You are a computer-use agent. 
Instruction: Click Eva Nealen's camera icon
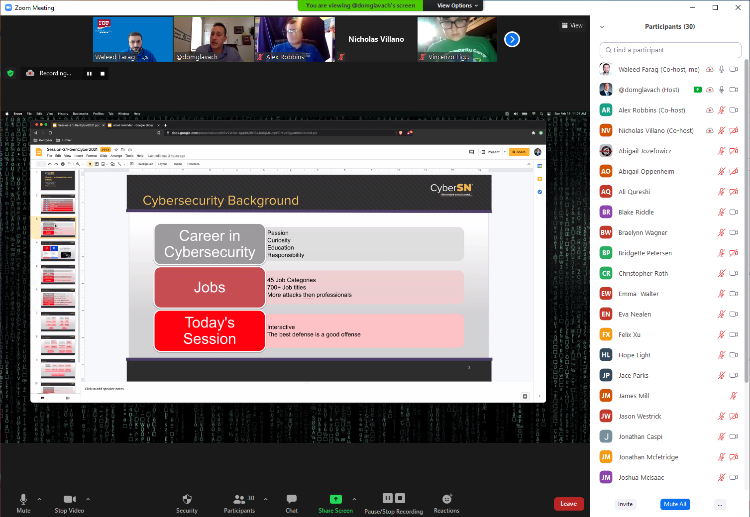734,314
